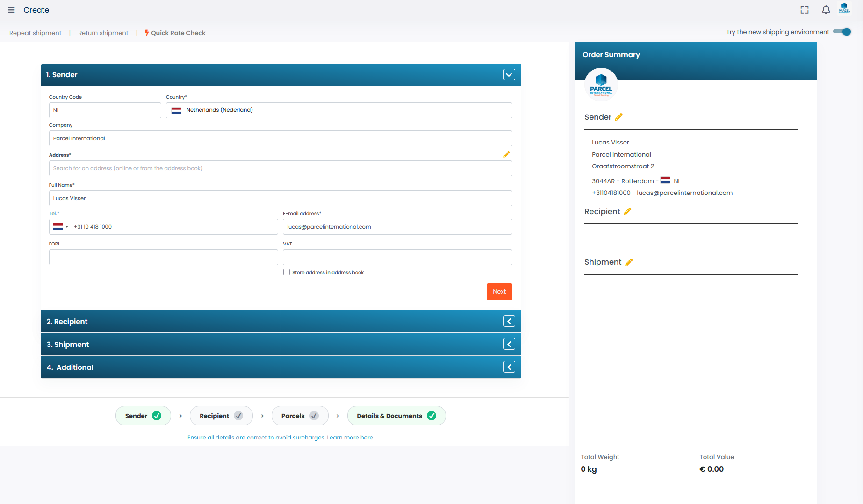Image resolution: width=863 pixels, height=504 pixels.
Task: Check Store address in address book
Action: (x=287, y=272)
